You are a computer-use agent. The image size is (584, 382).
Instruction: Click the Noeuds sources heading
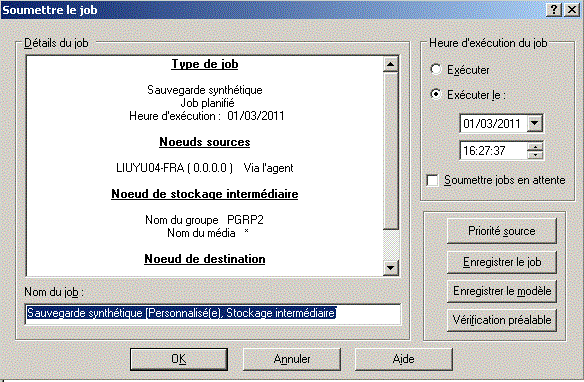[x=205, y=142]
